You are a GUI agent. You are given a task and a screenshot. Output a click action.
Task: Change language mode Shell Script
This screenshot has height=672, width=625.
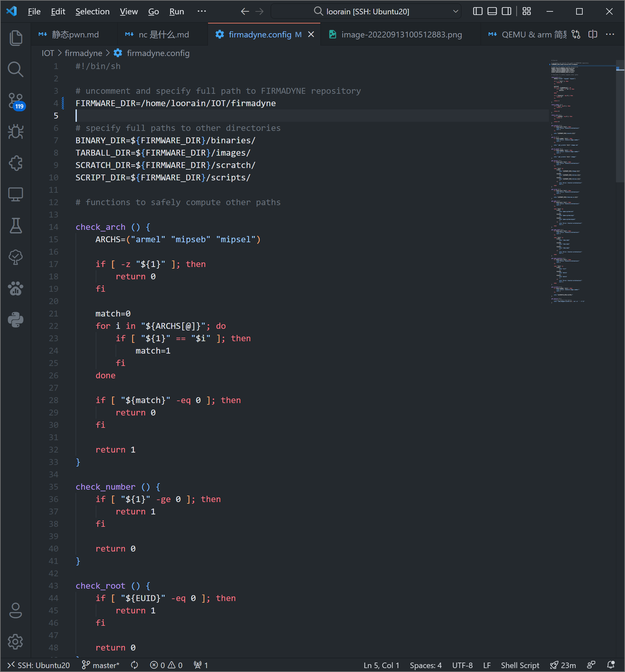520,665
